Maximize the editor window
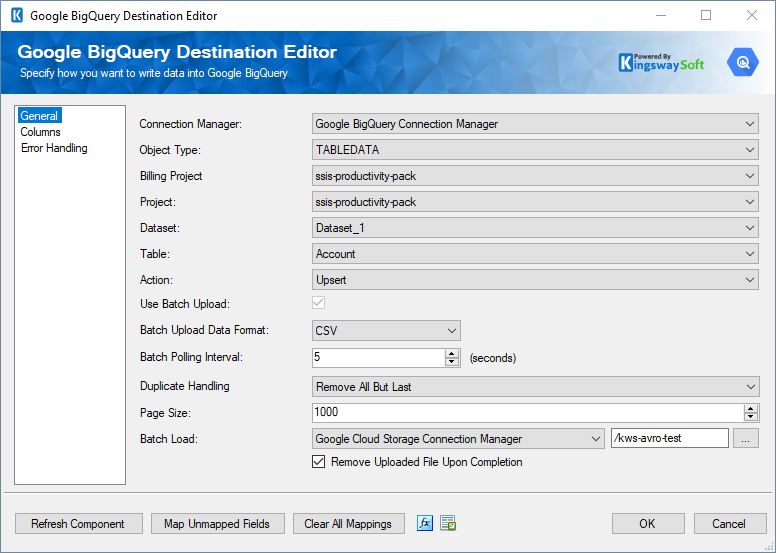776x553 pixels. 706,15
